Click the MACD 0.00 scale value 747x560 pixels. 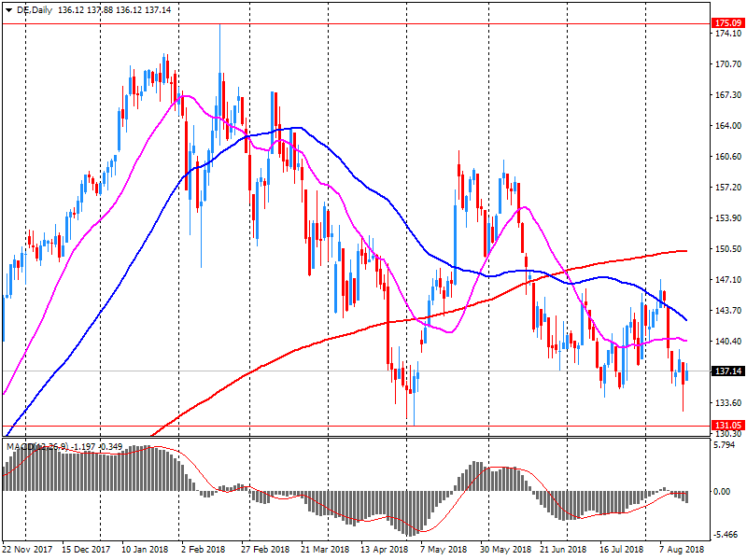pyautogui.click(x=723, y=492)
